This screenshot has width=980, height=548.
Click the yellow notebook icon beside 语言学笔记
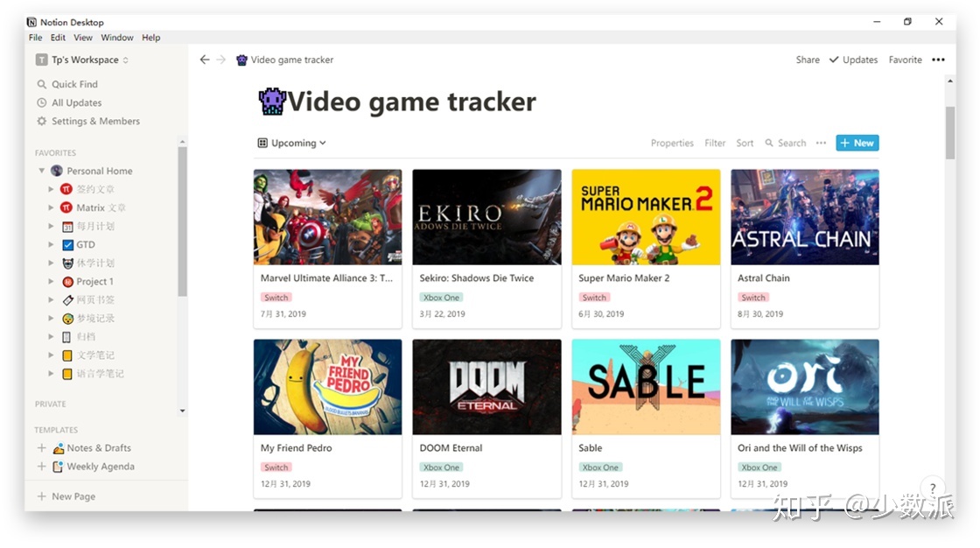tap(66, 374)
